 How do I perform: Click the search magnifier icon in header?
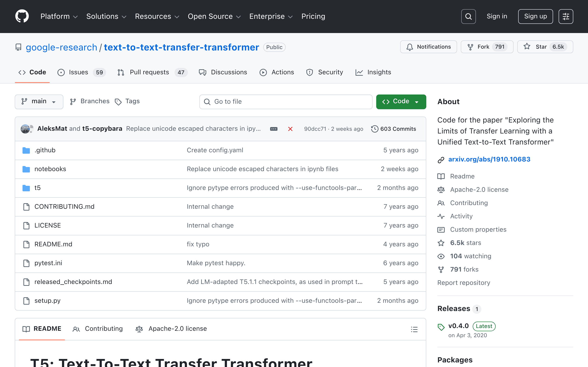(x=468, y=17)
